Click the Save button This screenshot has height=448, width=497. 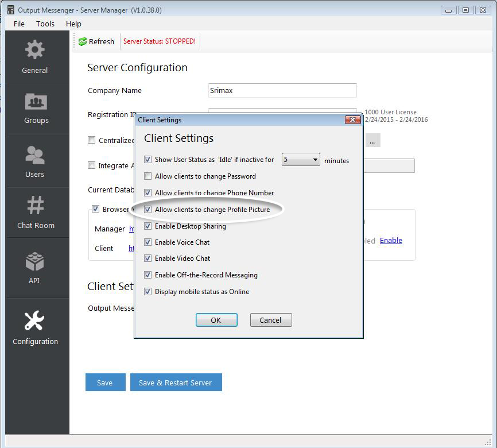coord(105,383)
